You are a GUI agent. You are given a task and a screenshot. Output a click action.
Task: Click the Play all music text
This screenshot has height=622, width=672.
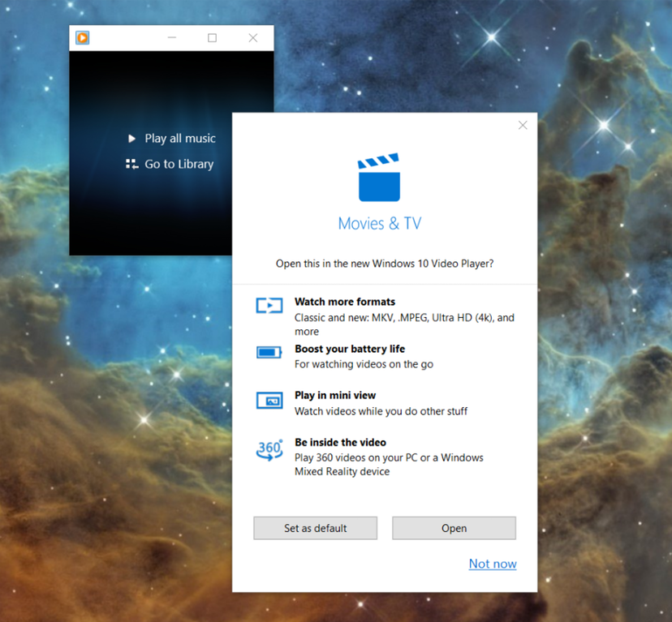pyautogui.click(x=180, y=139)
